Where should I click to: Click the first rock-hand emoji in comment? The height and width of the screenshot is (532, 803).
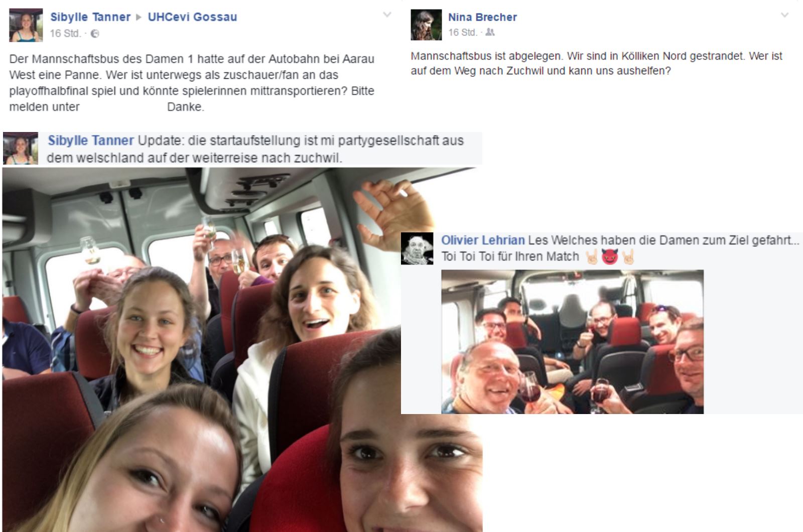(592, 257)
